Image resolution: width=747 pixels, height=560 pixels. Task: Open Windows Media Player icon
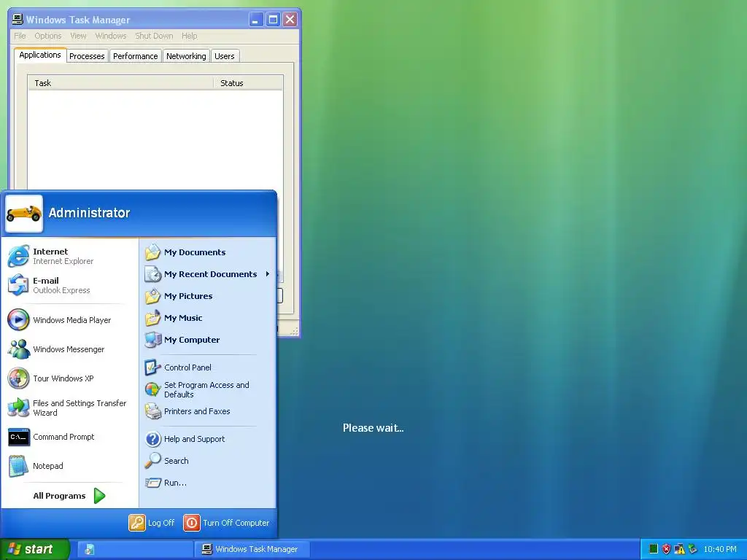point(18,320)
